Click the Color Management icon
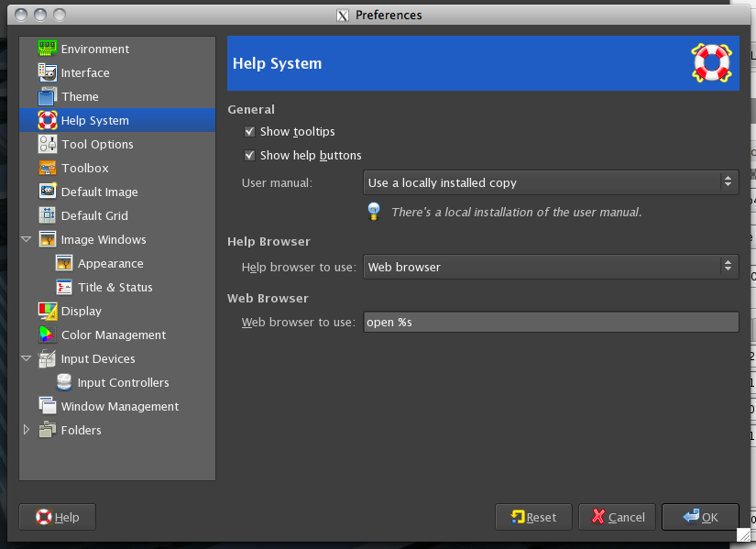Image resolution: width=756 pixels, height=549 pixels. pyautogui.click(x=48, y=335)
